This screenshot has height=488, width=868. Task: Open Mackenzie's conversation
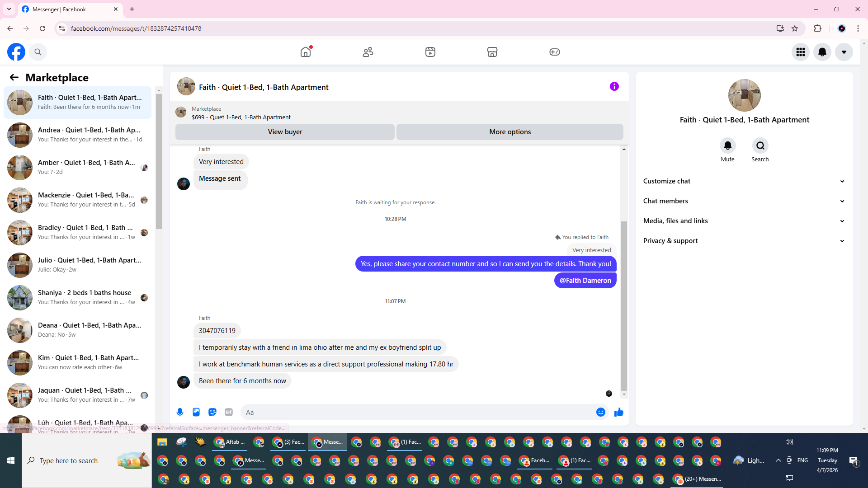pyautogui.click(x=77, y=200)
